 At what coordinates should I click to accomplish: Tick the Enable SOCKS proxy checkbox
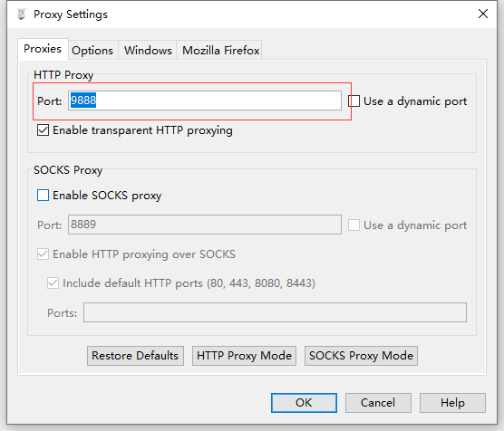point(44,196)
